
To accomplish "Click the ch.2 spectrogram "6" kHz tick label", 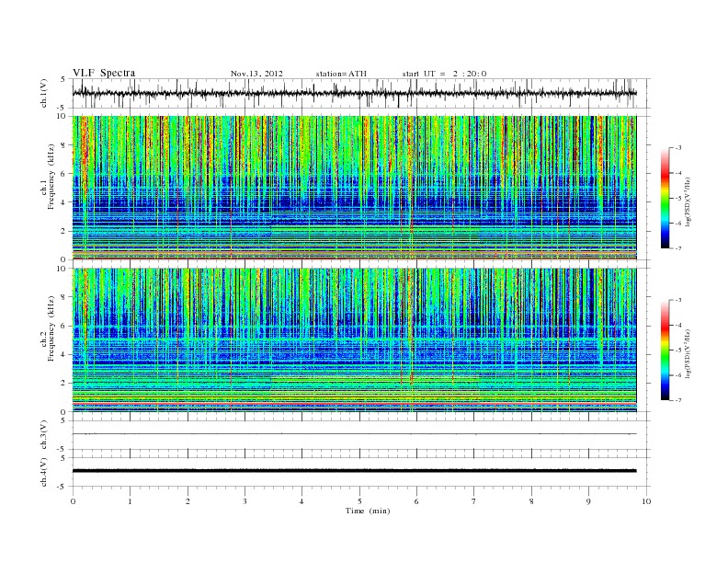I will coord(64,326).
